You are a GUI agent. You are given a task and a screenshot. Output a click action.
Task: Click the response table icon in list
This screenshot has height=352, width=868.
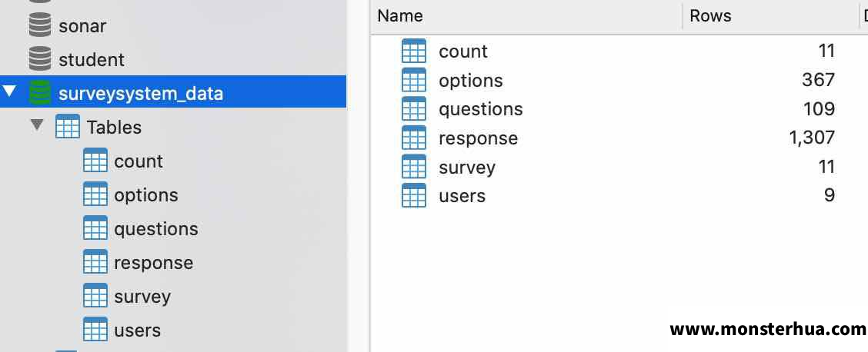(414, 138)
